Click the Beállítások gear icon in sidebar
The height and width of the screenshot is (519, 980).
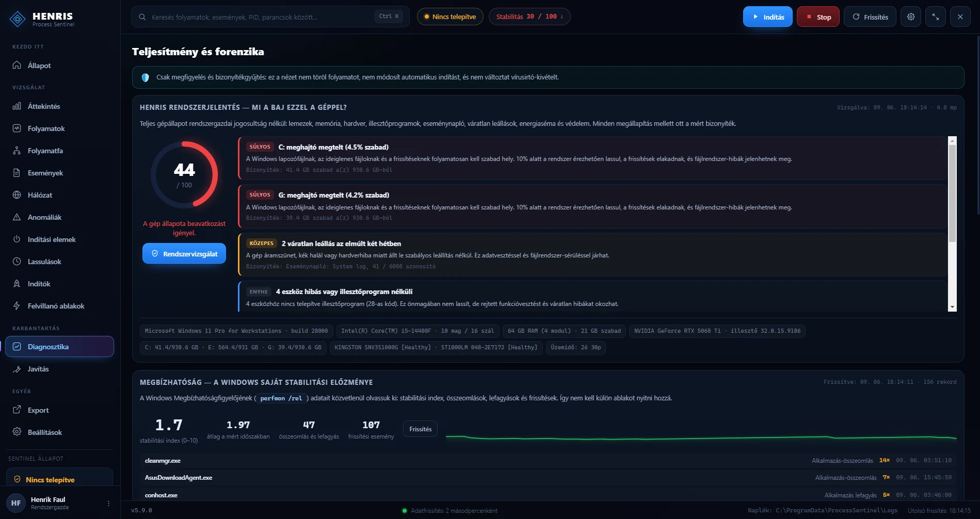pos(17,432)
